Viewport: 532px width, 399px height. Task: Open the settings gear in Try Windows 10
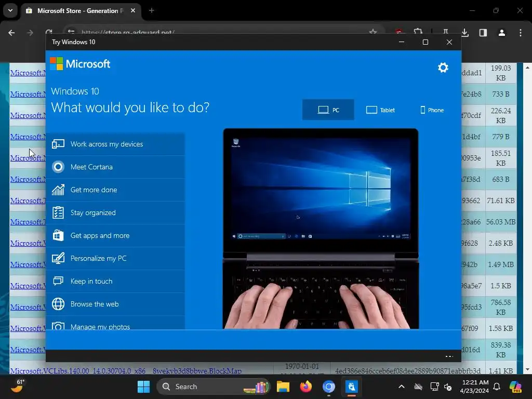pyautogui.click(x=443, y=68)
